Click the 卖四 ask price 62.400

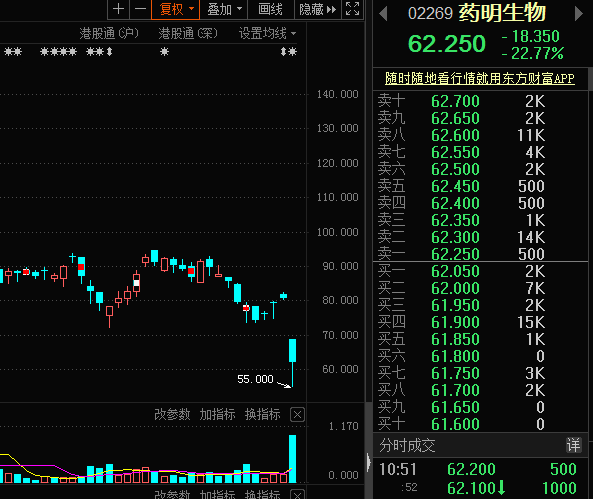coord(455,203)
